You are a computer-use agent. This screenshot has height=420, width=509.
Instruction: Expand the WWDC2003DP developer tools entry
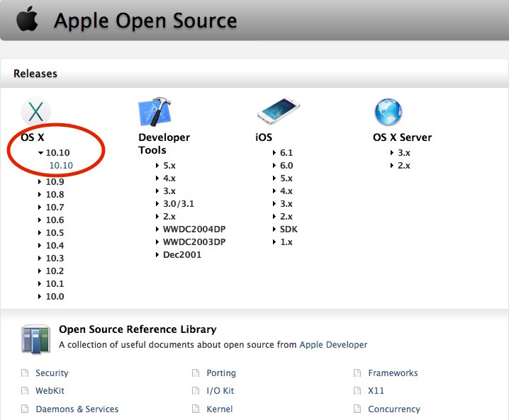[157, 242]
